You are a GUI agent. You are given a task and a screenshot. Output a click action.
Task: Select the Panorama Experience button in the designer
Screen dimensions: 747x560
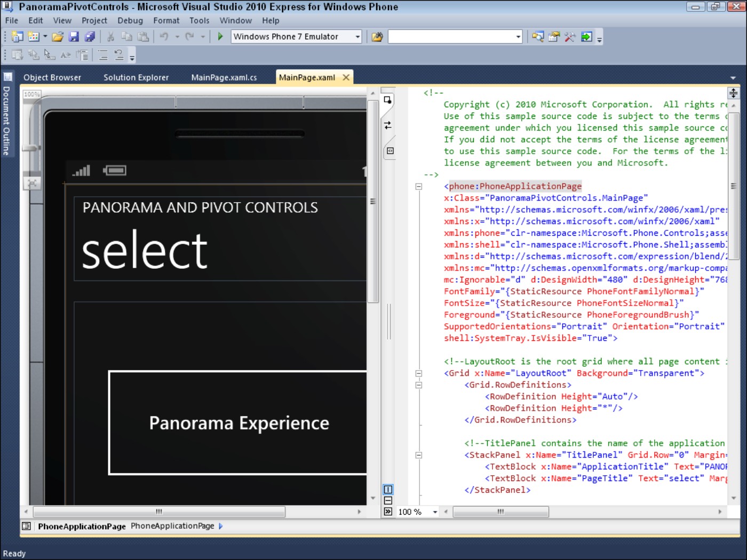(238, 422)
